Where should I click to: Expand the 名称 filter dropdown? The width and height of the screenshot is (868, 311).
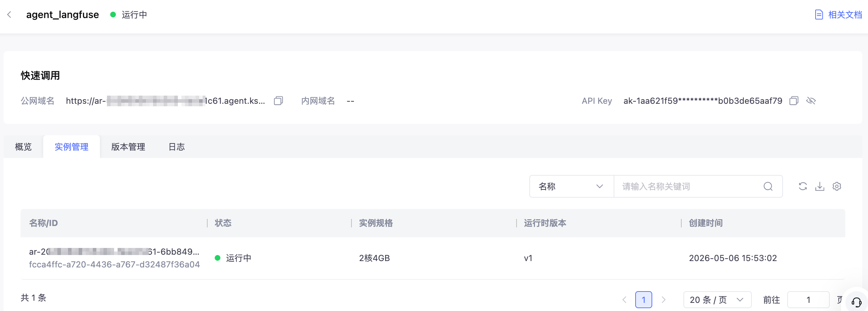571,186
